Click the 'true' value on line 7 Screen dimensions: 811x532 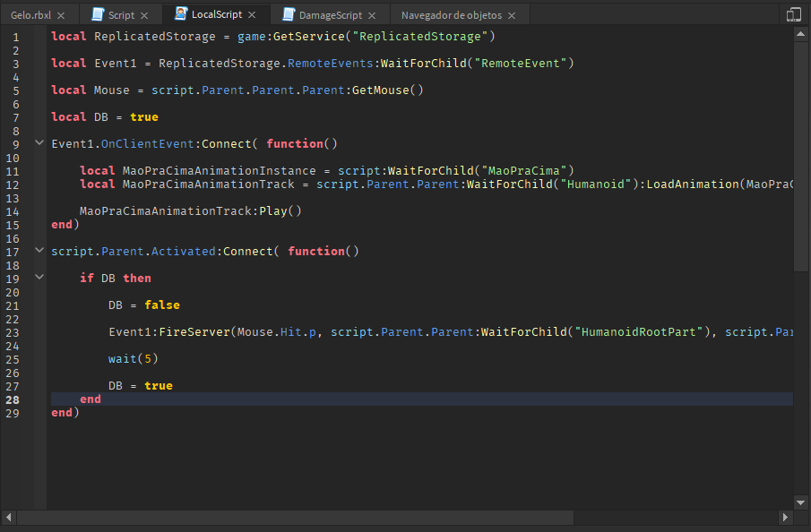(144, 116)
